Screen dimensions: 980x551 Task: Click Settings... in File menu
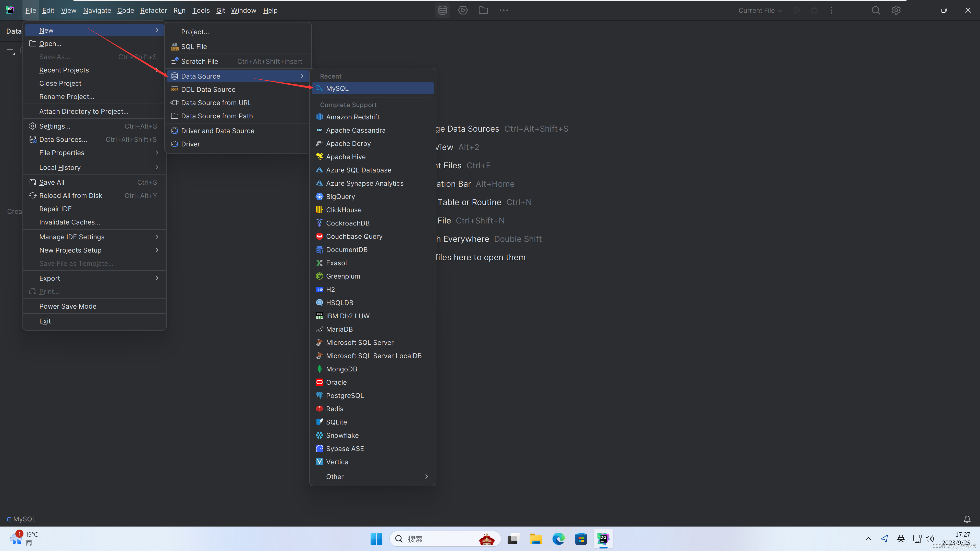pos(95,126)
